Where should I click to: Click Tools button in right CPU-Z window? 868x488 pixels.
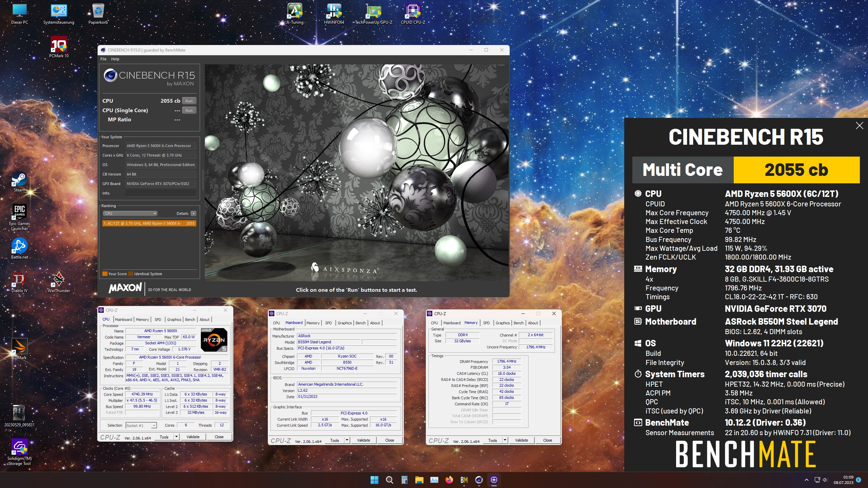point(493,440)
